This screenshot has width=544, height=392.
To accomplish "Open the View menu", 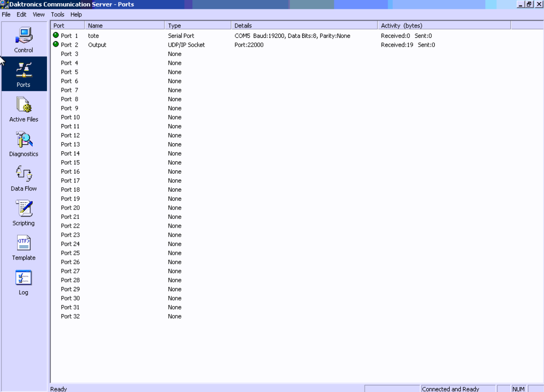I will [x=38, y=14].
